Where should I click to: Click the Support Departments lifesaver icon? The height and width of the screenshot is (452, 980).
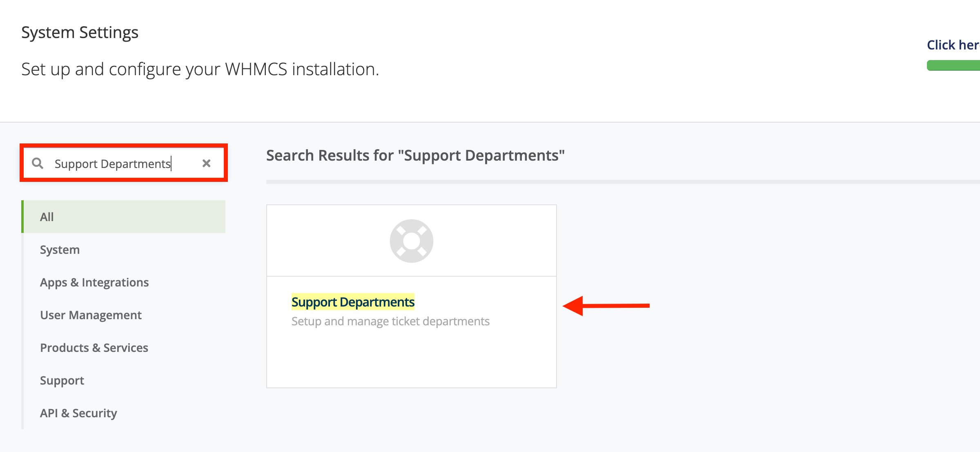(x=411, y=241)
